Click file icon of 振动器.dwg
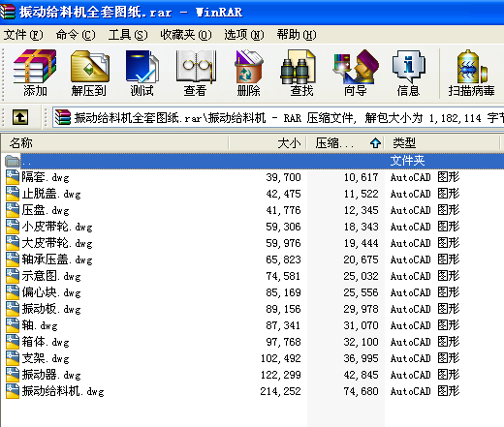Image resolution: width=504 pixels, height=427 pixels. tap(13, 375)
